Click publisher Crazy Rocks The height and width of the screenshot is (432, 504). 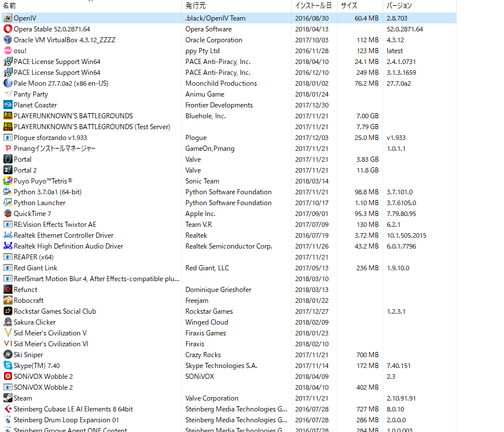click(203, 355)
